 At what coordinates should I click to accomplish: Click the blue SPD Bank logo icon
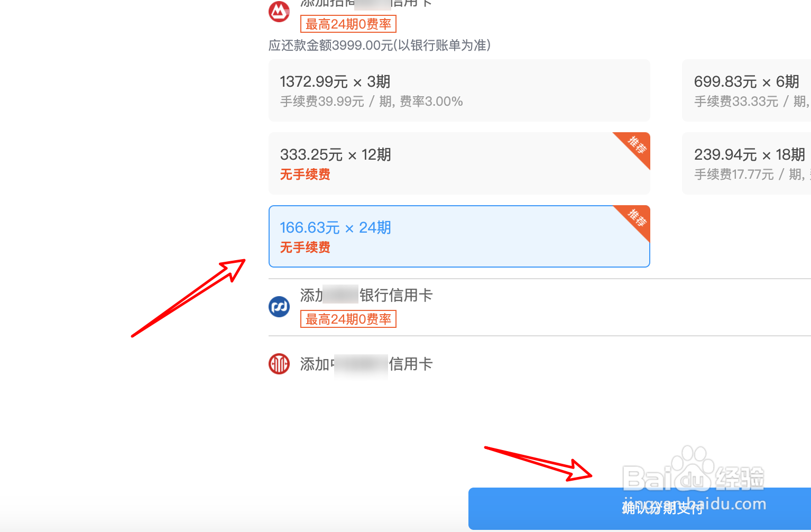pos(279,307)
